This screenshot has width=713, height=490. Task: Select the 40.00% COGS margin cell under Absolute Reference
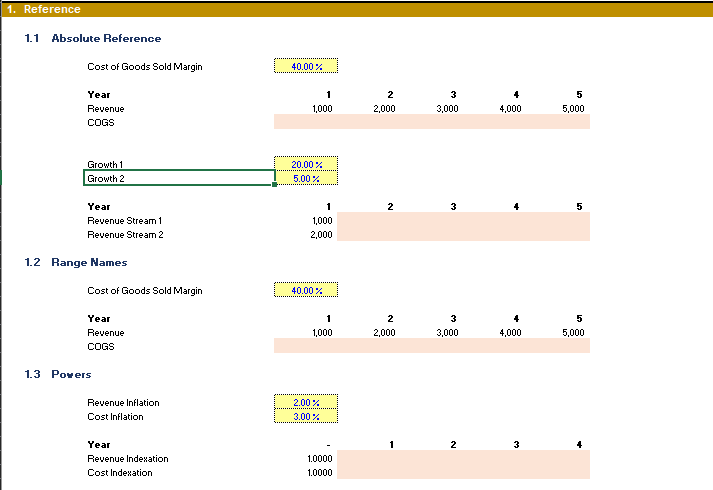[306, 66]
